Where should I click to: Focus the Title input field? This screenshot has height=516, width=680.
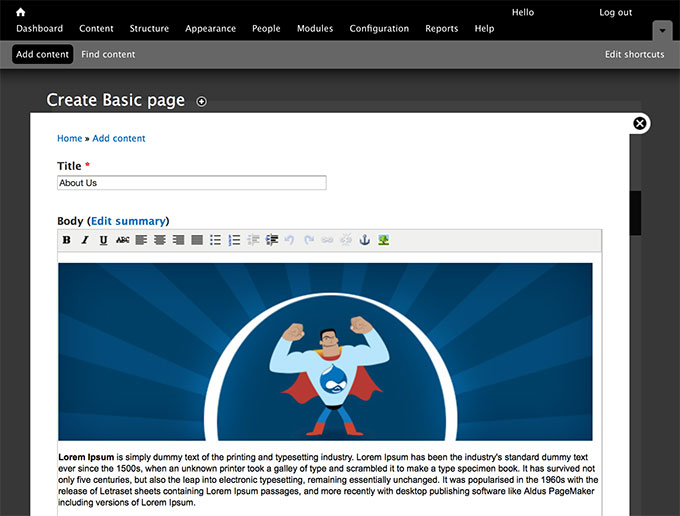click(x=192, y=183)
